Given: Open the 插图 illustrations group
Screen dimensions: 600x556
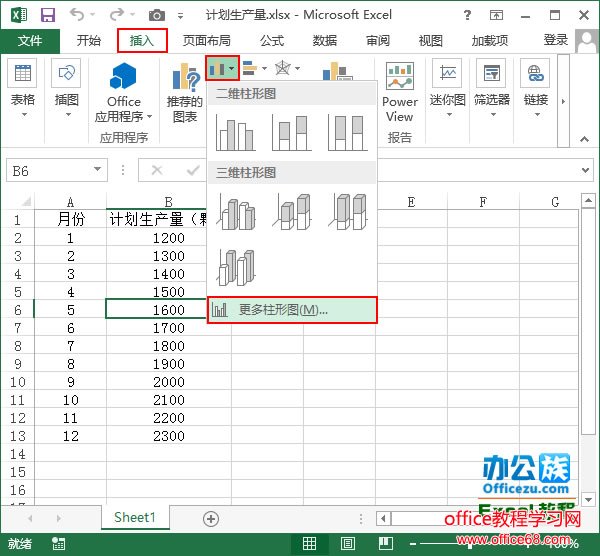Looking at the screenshot, I should 67,89.
